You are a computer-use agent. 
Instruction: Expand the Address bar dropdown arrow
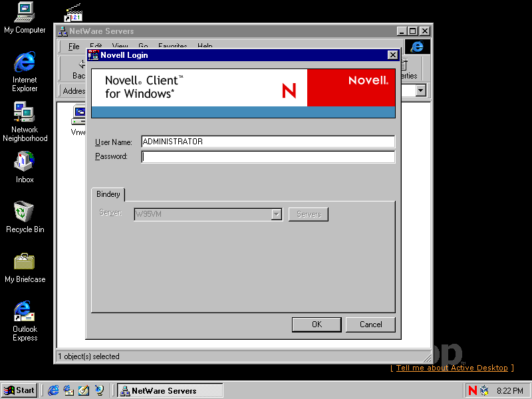coord(420,91)
